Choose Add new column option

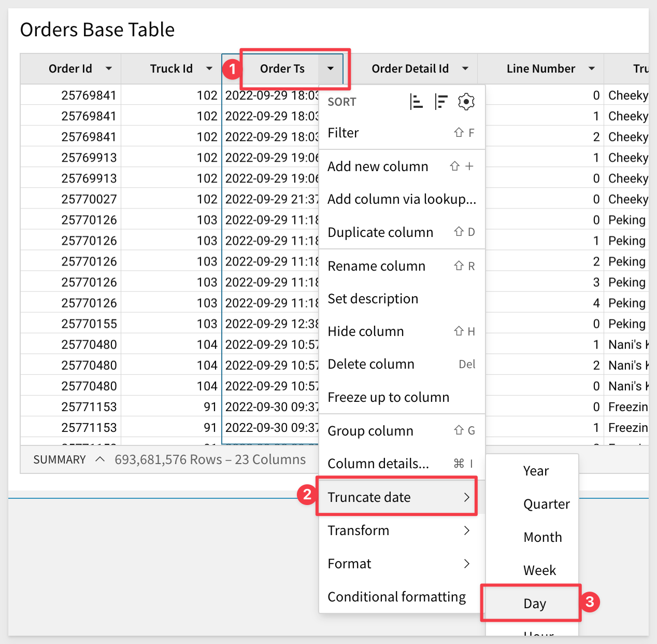click(378, 166)
